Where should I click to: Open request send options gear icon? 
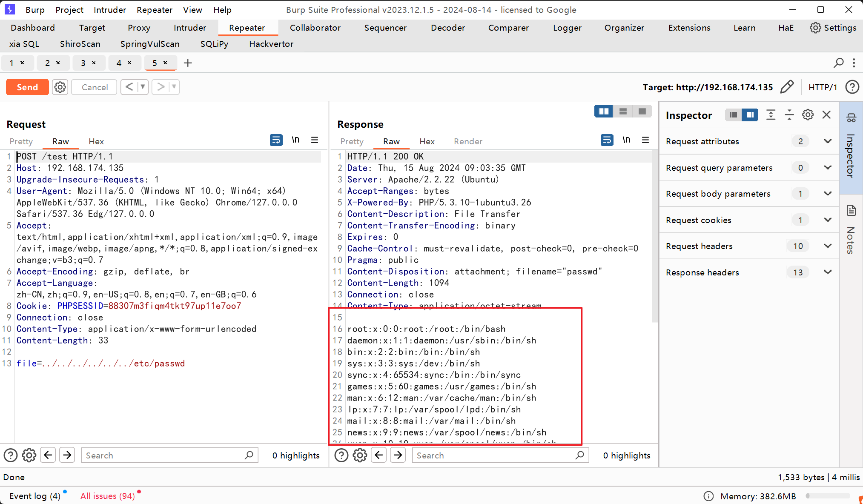pyautogui.click(x=60, y=87)
